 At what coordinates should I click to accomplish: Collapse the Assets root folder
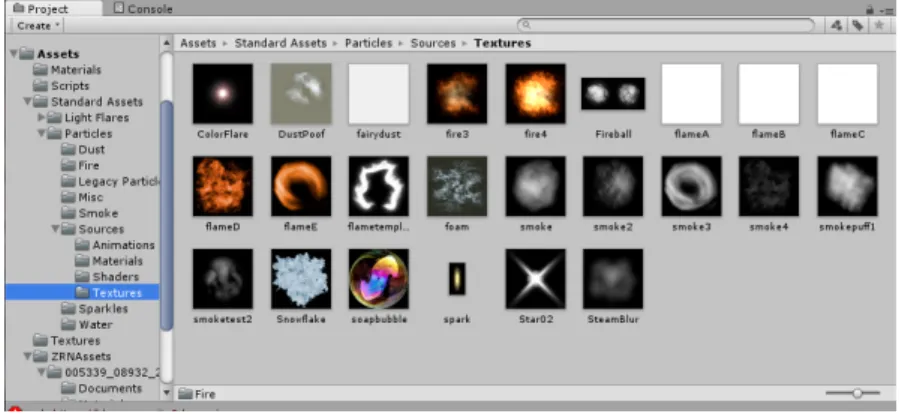[x=13, y=54]
